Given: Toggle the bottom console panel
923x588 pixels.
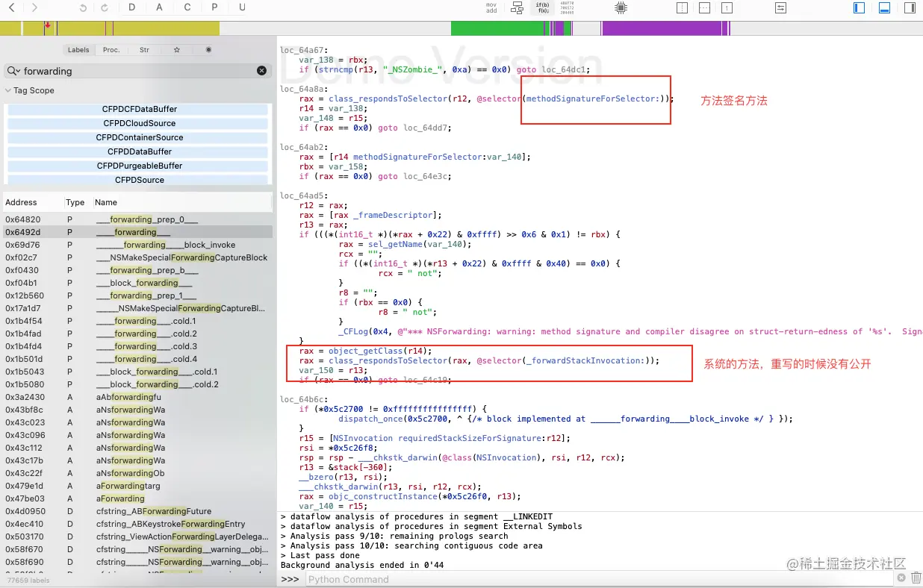Looking at the screenshot, I should coord(884,7).
